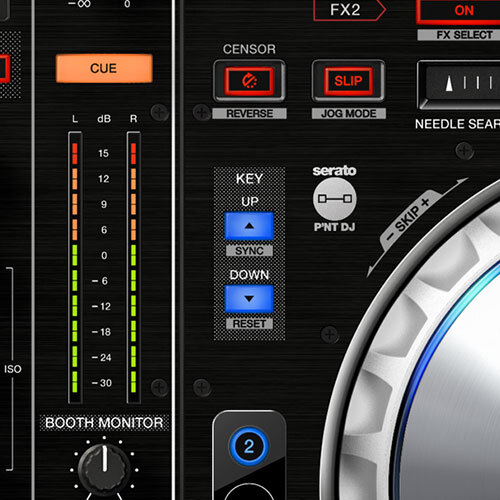The width and height of the screenshot is (500, 500).
Task: Select the FX2 assign indicator
Action: tap(349, 10)
